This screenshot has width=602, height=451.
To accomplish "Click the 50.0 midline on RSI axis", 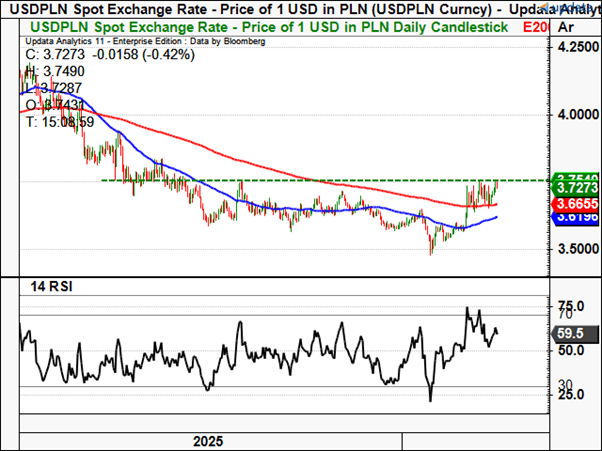I will [x=573, y=350].
